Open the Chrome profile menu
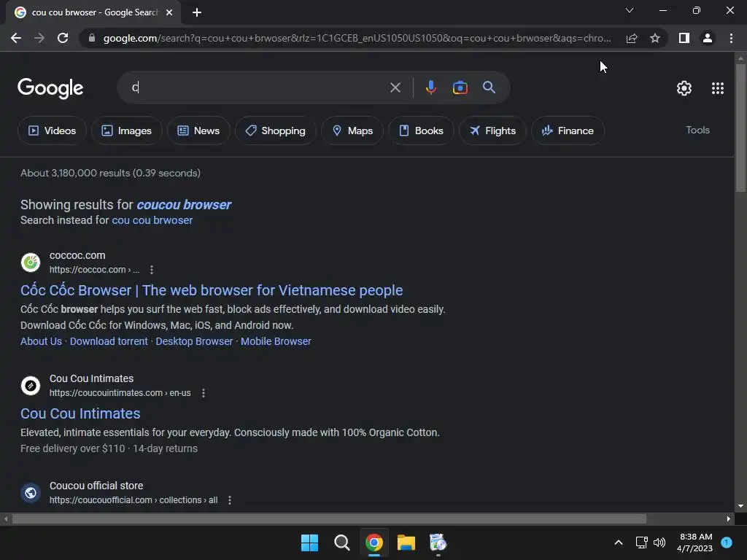Image resolution: width=747 pixels, height=560 pixels. 708,38
